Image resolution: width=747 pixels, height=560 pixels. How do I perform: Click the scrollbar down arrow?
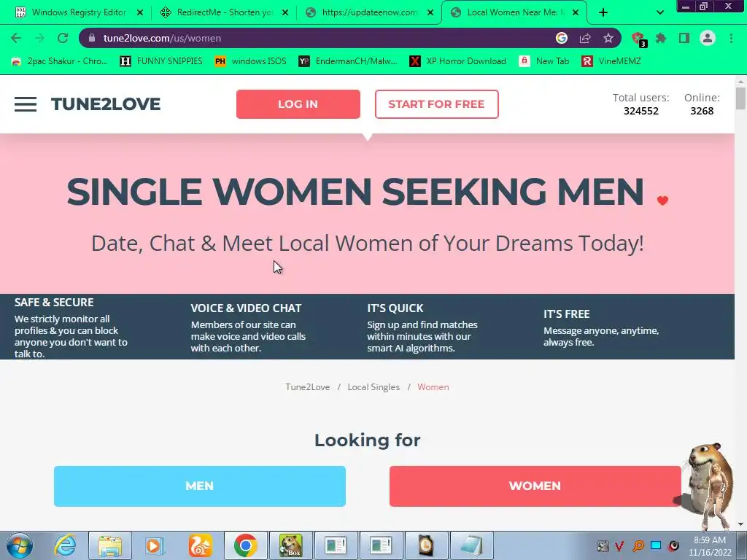coord(740,524)
